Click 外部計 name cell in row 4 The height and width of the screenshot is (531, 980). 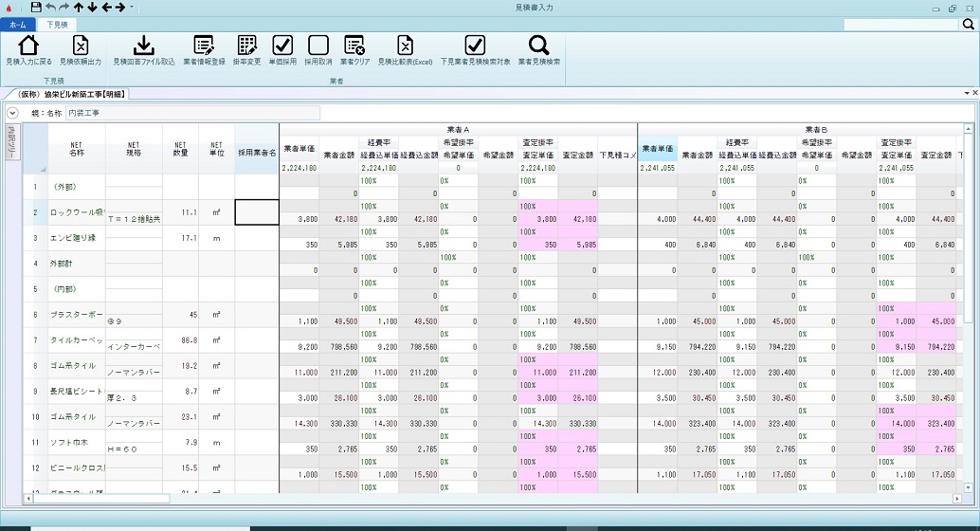tap(77, 264)
